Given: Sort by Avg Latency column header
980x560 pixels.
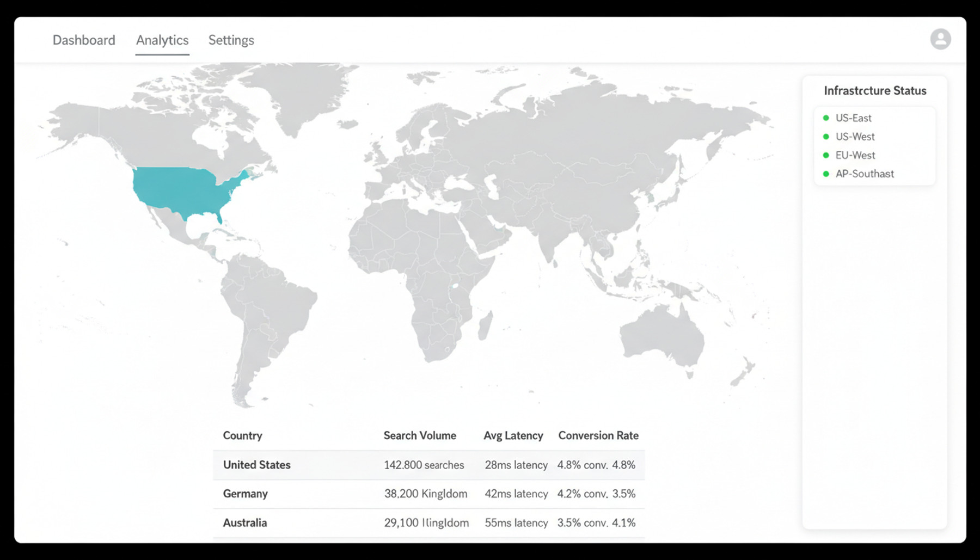Looking at the screenshot, I should tap(513, 435).
